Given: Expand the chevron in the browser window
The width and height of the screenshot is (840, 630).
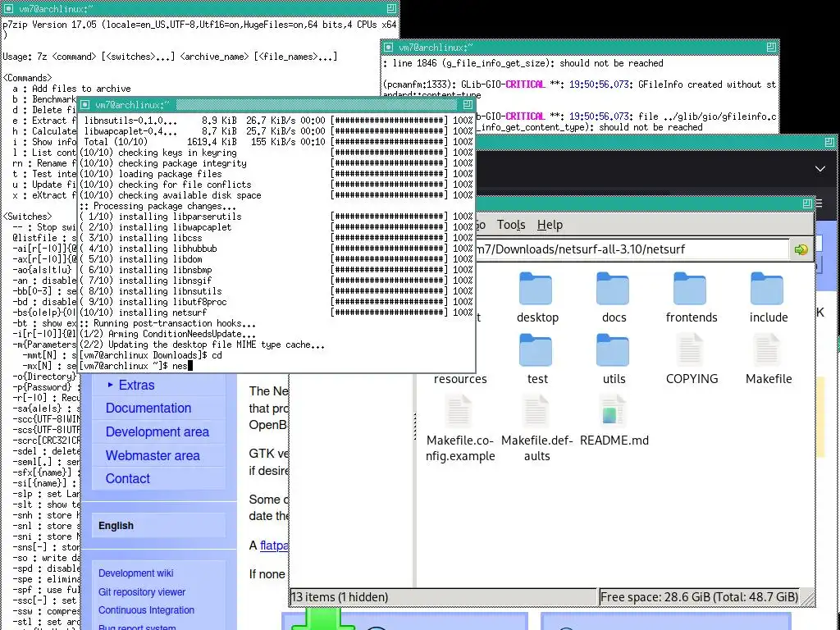Looking at the screenshot, I should pos(820,169).
